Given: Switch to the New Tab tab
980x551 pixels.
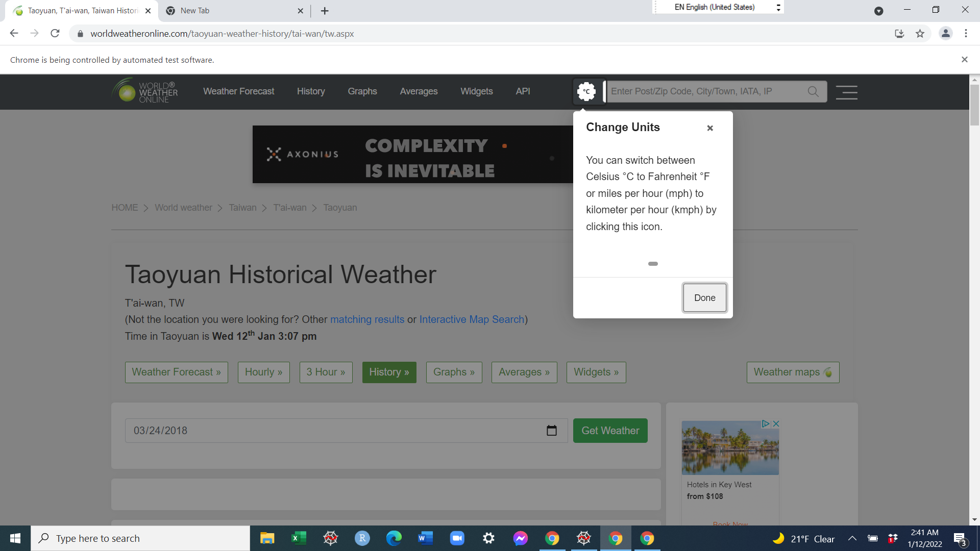Looking at the screenshot, I should pyautogui.click(x=234, y=11).
